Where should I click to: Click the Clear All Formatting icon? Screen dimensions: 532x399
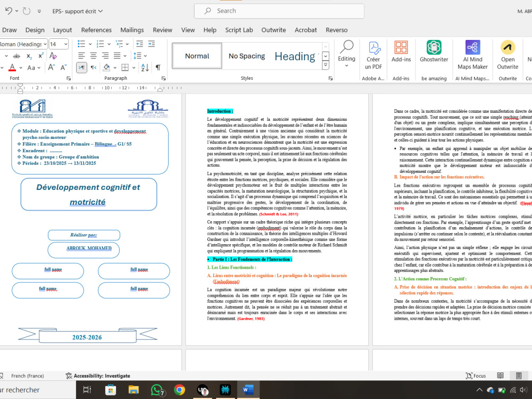click(53, 56)
